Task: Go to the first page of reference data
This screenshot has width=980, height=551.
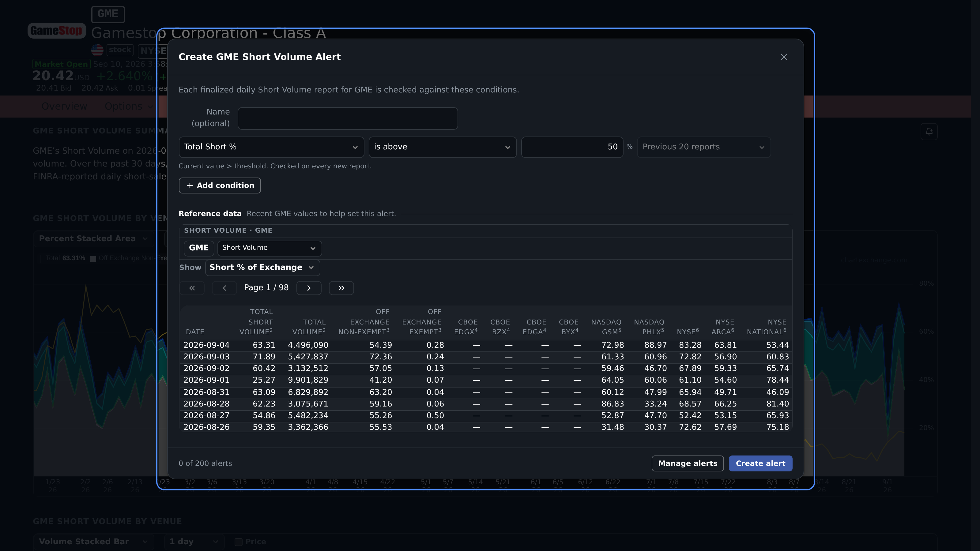Action: [x=192, y=288]
